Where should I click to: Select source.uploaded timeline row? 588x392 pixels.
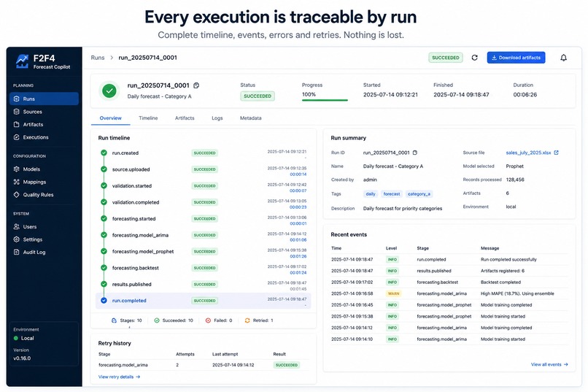204,169
